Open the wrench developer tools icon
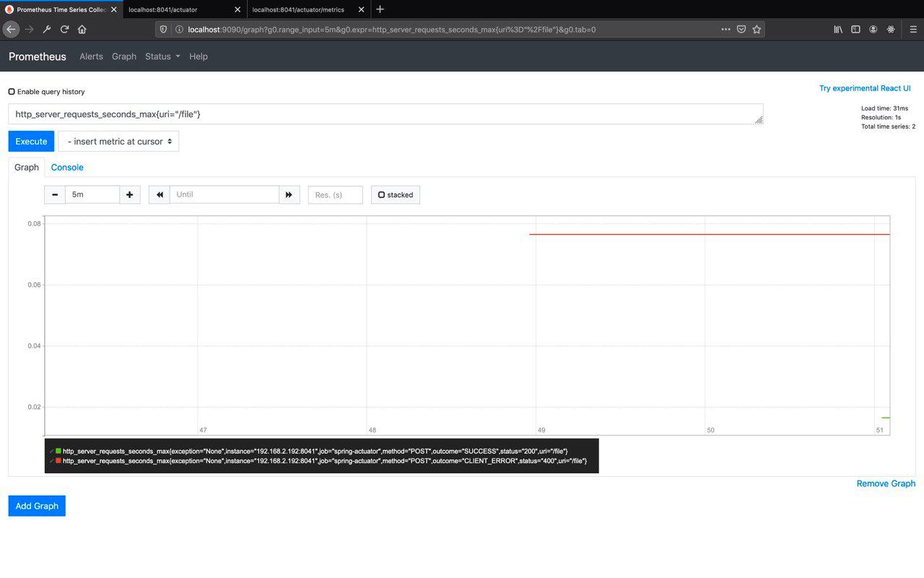The width and height of the screenshot is (924, 578). coord(47,29)
